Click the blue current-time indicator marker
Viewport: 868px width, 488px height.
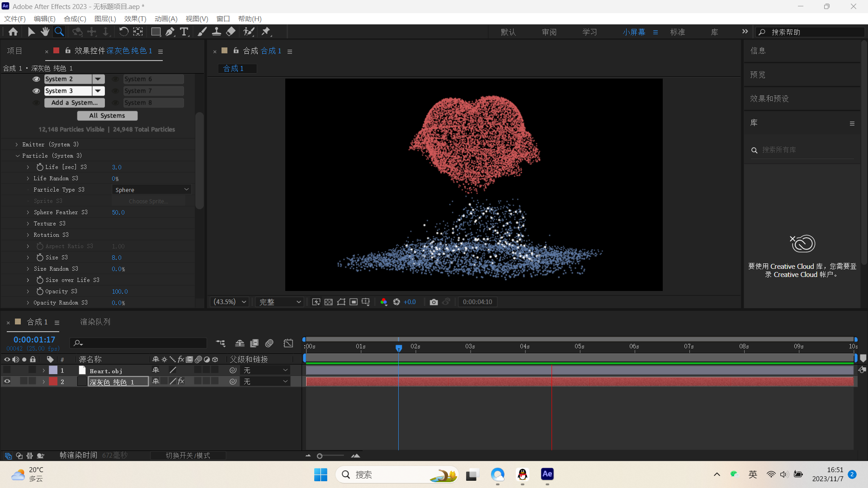[399, 348]
